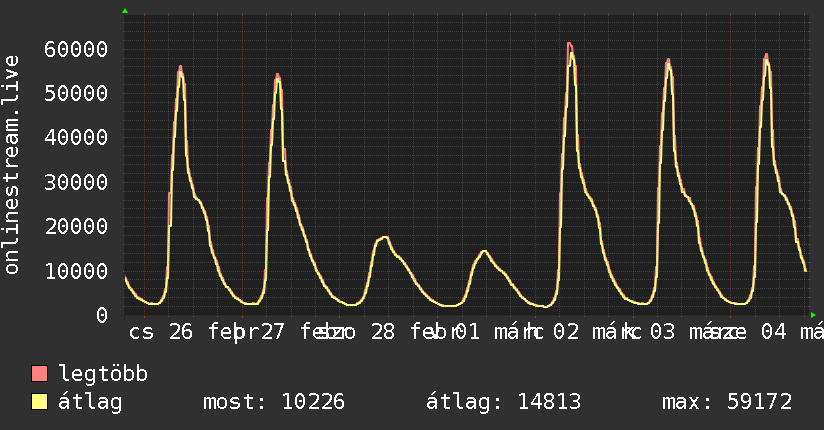
Task: Click the yellow átlag legend swatch
Action: tap(39, 401)
